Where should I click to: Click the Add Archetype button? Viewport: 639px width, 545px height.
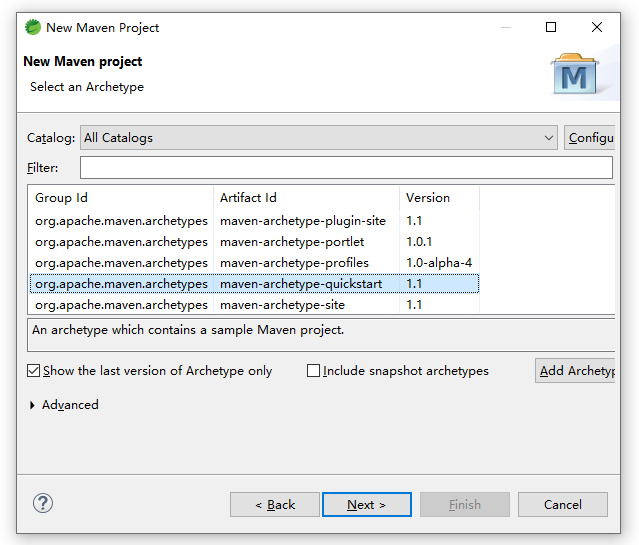coord(575,371)
